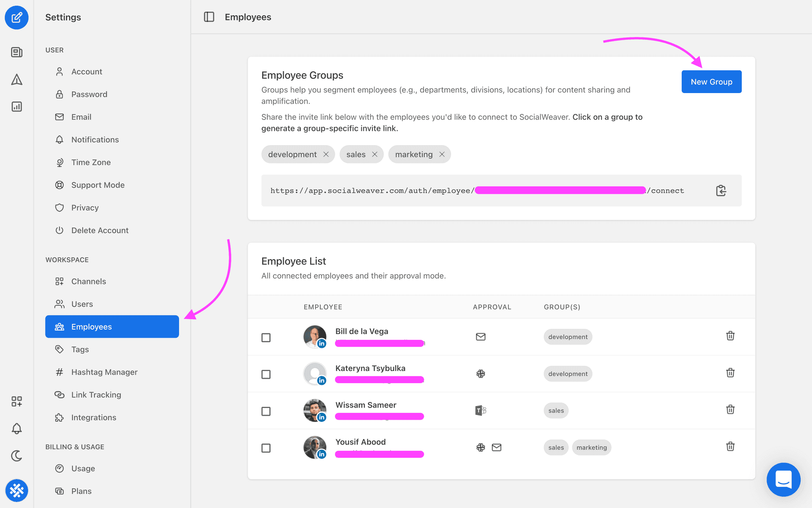Open Notifications settings
Viewport: 812px width, 508px height.
pos(112,140)
